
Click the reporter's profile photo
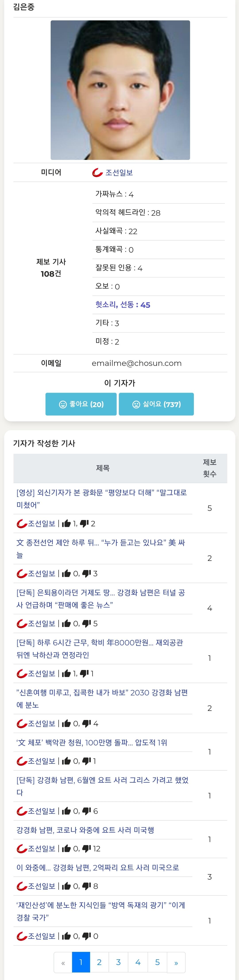click(x=120, y=90)
